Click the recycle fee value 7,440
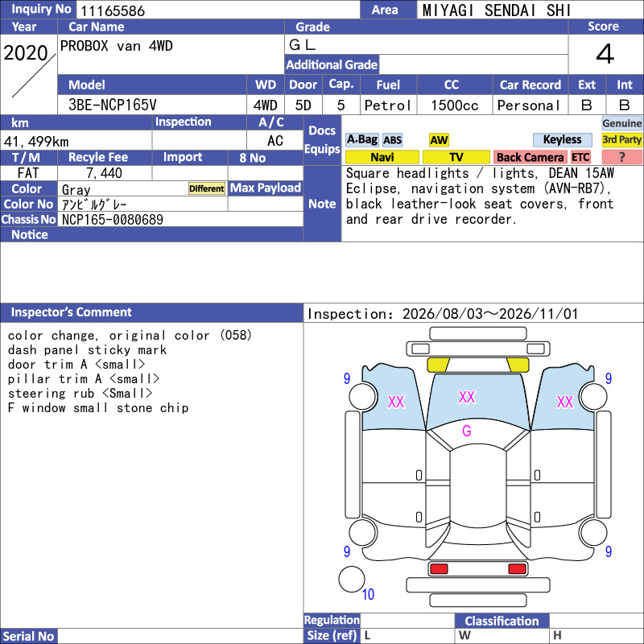The width and height of the screenshot is (644, 644). point(104,173)
